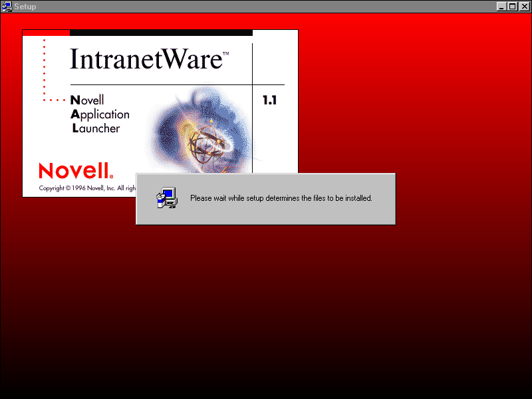Close the Setup window

coord(524,7)
